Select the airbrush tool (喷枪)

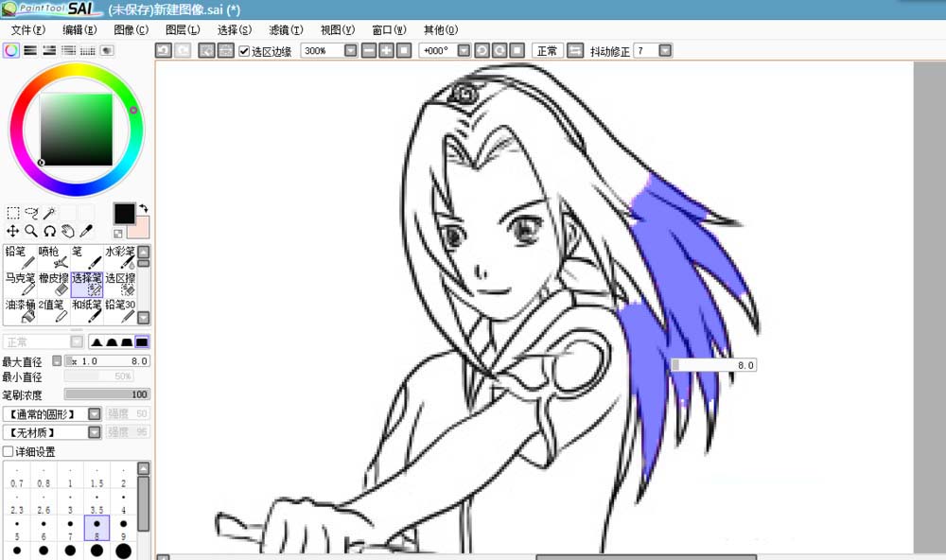[53, 256]
